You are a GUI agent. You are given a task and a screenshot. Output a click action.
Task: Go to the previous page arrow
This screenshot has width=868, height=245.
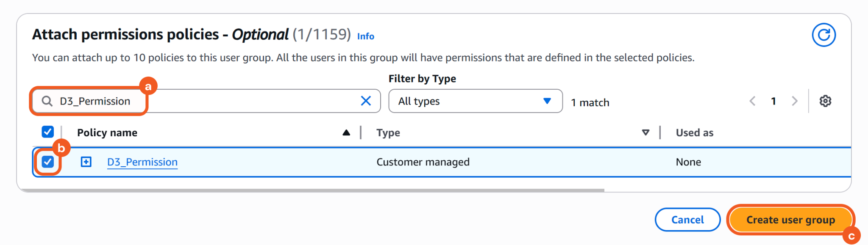coord(753,101)
